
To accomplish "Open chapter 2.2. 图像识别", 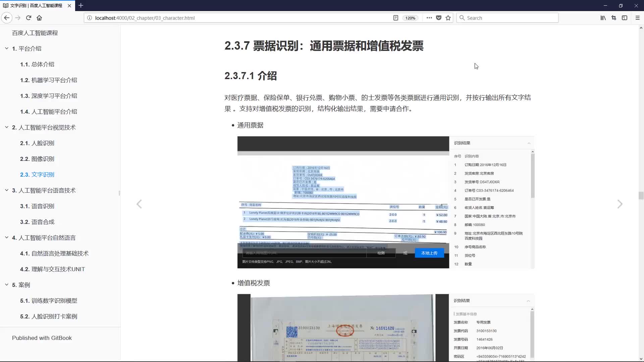I will [x=37, y=159].
